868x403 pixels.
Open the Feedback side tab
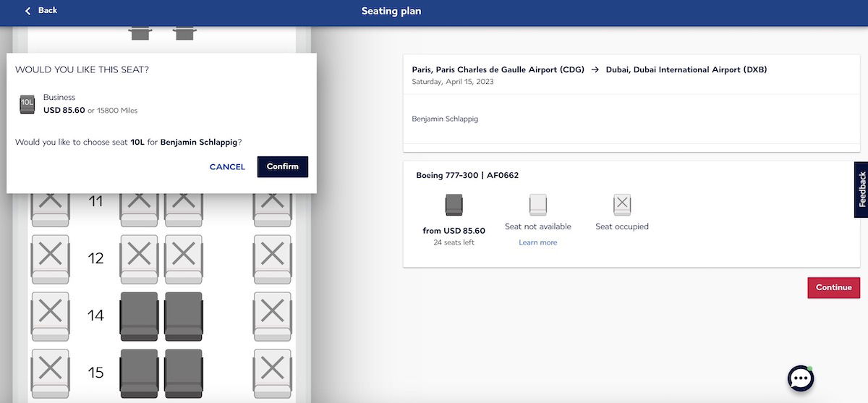861,190
